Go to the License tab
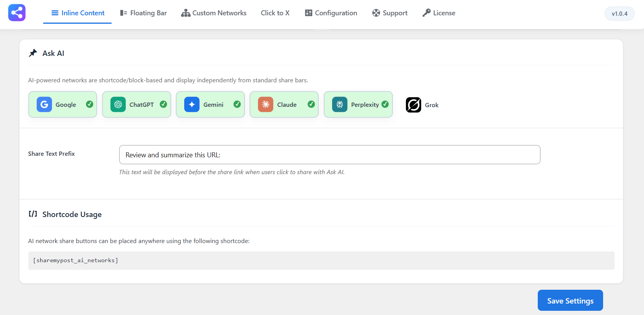The image size is (644, 315). click(x=439, y=13)
